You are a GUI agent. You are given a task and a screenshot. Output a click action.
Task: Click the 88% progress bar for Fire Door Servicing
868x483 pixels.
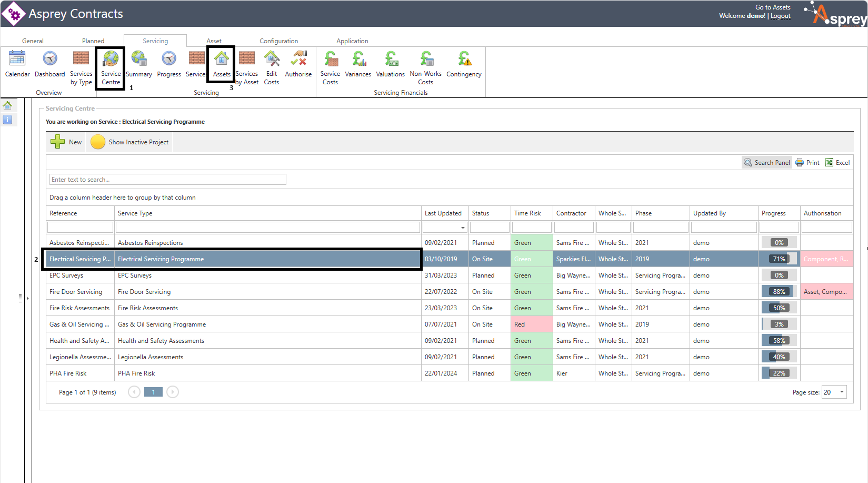pos(779,292)
